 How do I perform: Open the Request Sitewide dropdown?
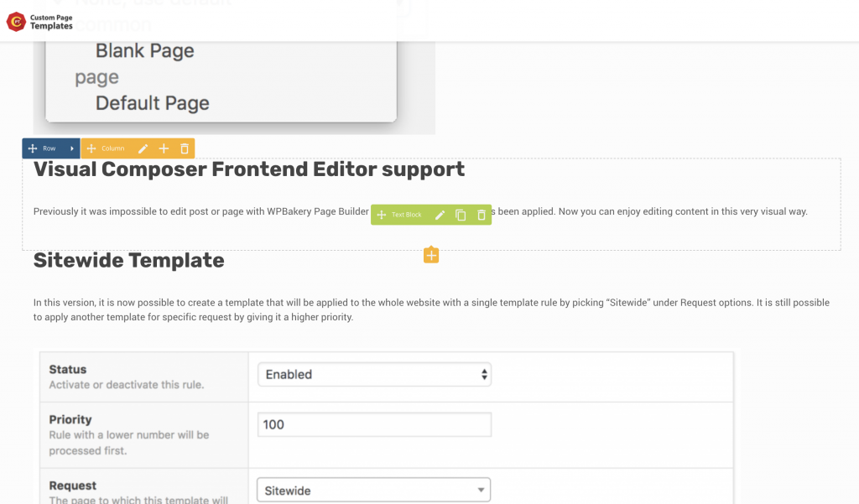(x=373, y=491)
